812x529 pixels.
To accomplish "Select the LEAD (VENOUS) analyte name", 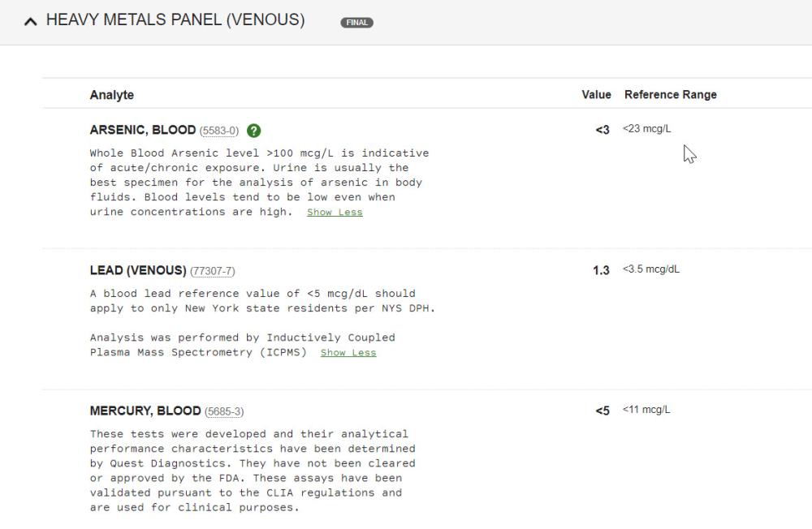I will pos(138,270).
